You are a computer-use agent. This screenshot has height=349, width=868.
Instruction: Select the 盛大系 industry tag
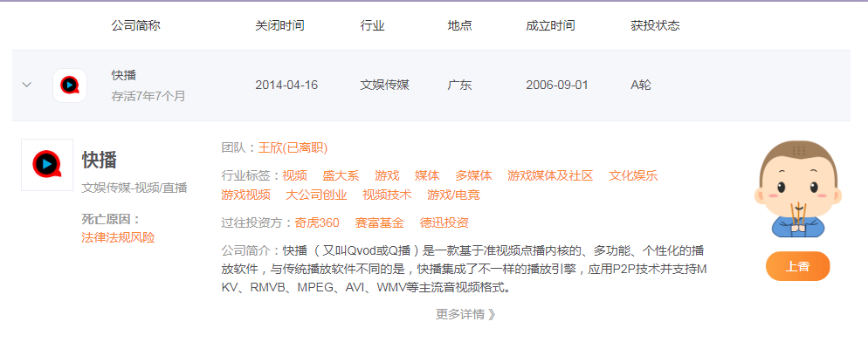(x=341, y=175)
